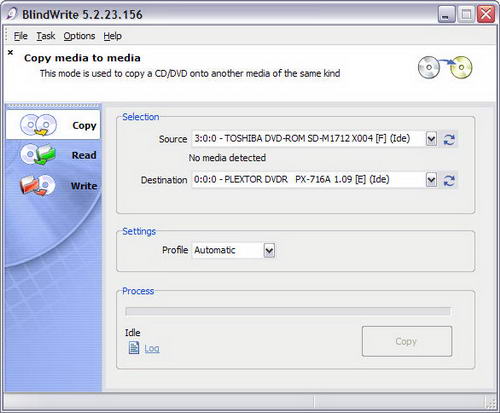The width and height of the screenshot is (500, 413).
Task: Click the Process progress bar
Action: (x=288, y=311)
